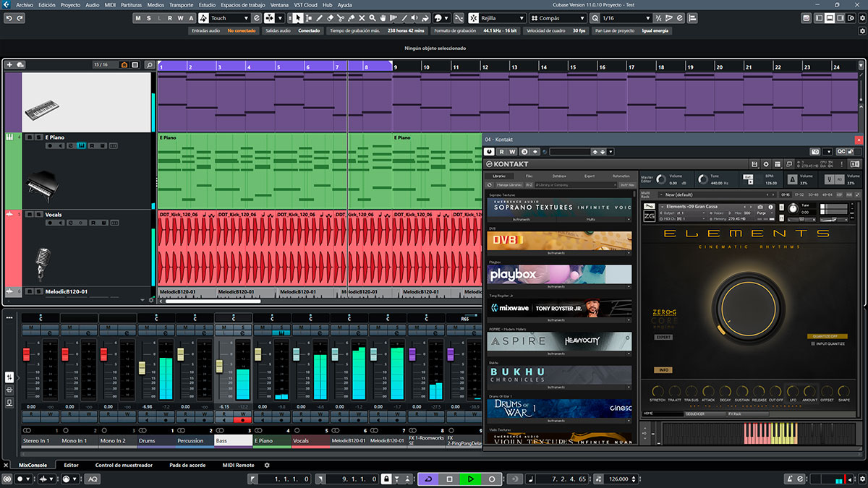Toggle the purple Cycle loop button
The height and width of the screenshot is (488, 868).
click(x=428, y=479)
